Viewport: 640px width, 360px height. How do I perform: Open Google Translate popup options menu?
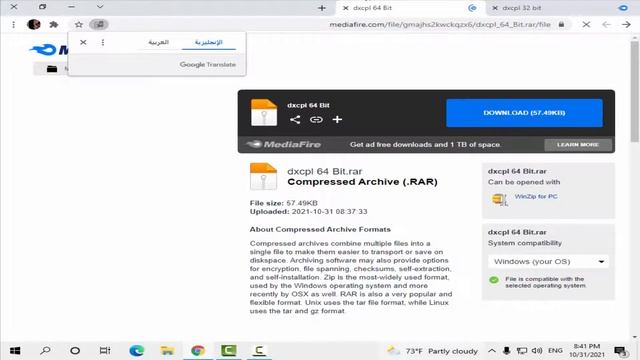[x=103, y=42]
